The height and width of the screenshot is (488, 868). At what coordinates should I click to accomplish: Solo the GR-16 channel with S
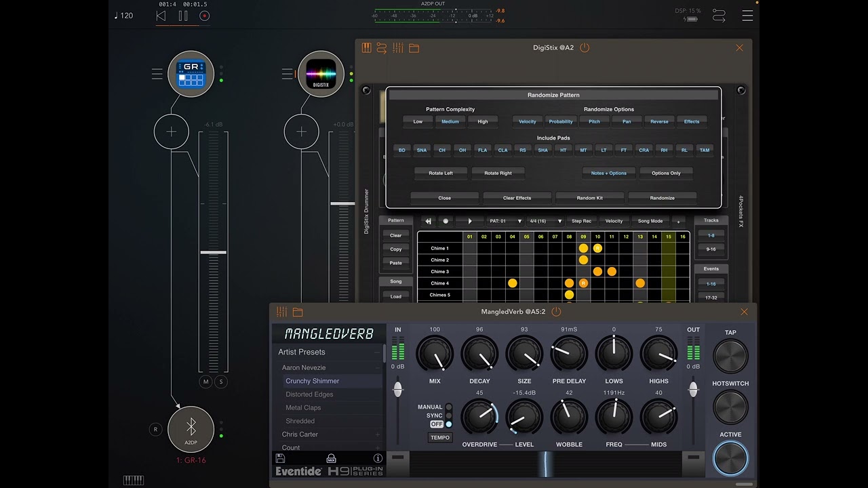click(220, 382)
